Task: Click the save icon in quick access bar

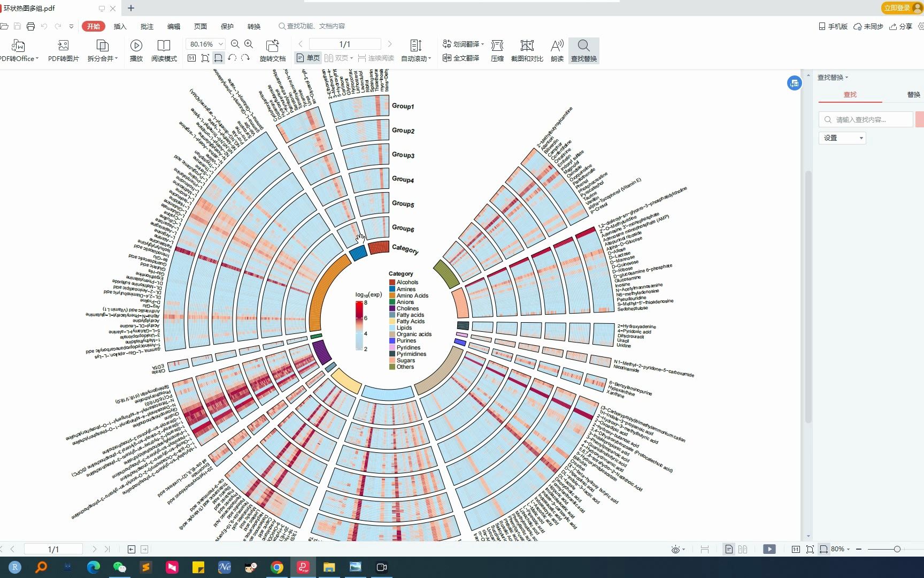Action: click(x=17, y=26)
